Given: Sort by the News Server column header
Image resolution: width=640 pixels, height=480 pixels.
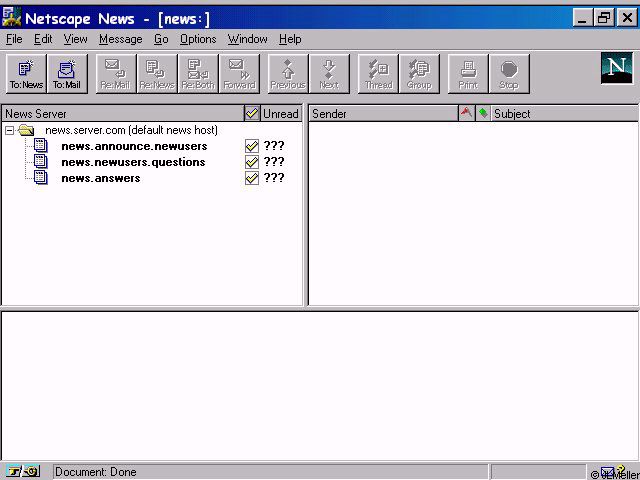Looking at the screenshot, I should [x=122, y=113].
